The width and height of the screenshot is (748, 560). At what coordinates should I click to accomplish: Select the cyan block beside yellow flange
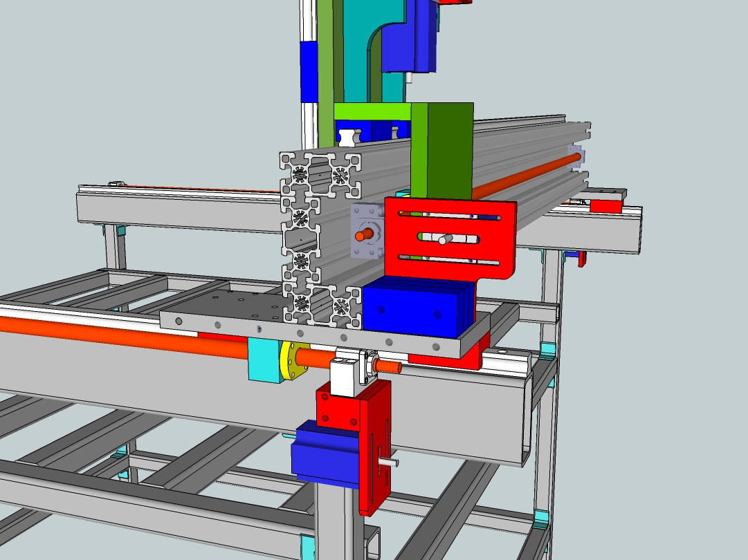click(264, 360)
